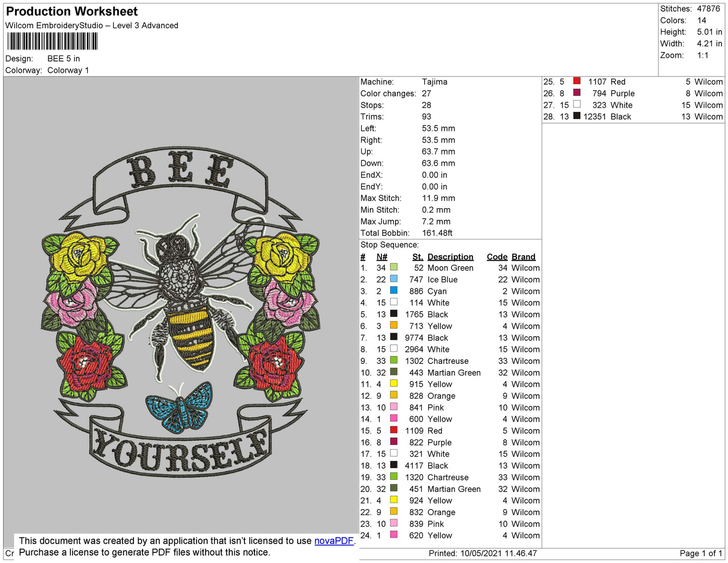Select Ice Blue swatch in row 2
The image size is (728, 563).
point(393,279)
